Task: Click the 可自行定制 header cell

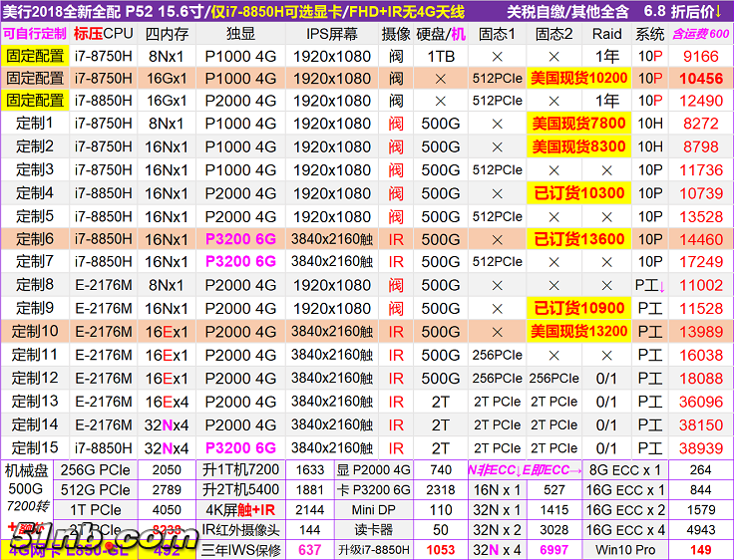Action: coord(35,33)
